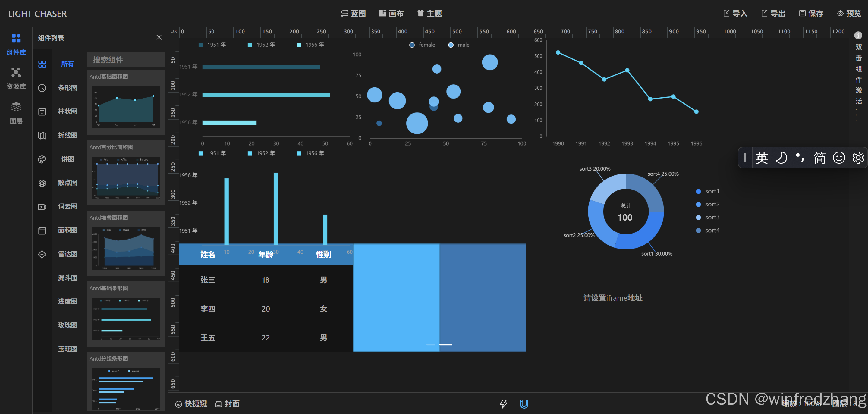The width and height of the screenshot is (868, 414).
Task: Open the 封面 cover setting
Action: [x=228, y=403]
